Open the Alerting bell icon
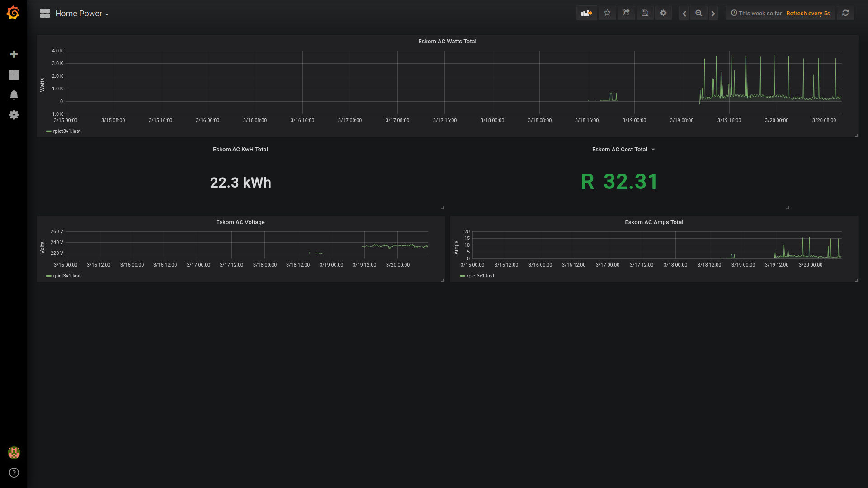868x488 pixels. pyautogui.click(x=14, y=94)
